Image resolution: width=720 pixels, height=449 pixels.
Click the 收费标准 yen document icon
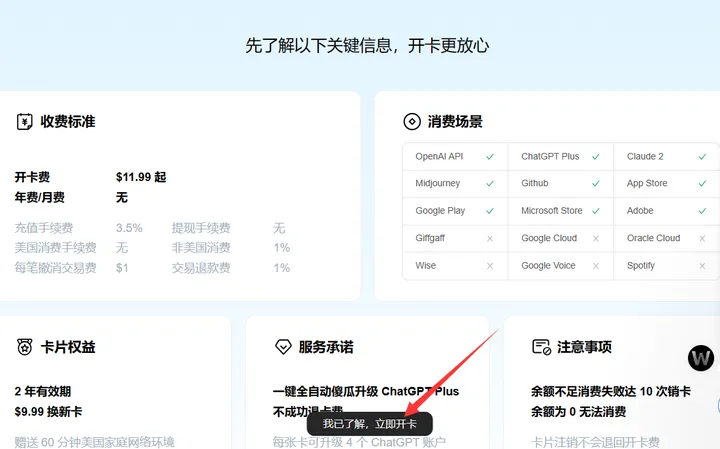[x=24, y=122]
